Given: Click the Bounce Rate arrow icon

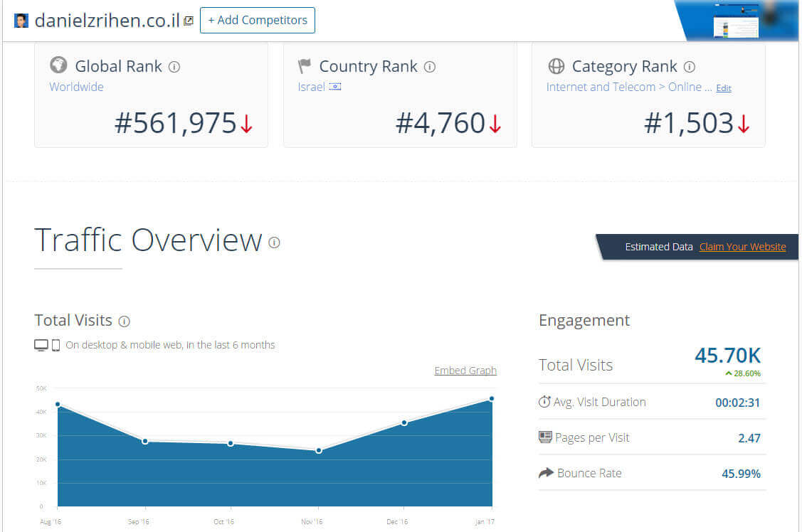Looking at the screenshot, I should [x=546, y=473].
